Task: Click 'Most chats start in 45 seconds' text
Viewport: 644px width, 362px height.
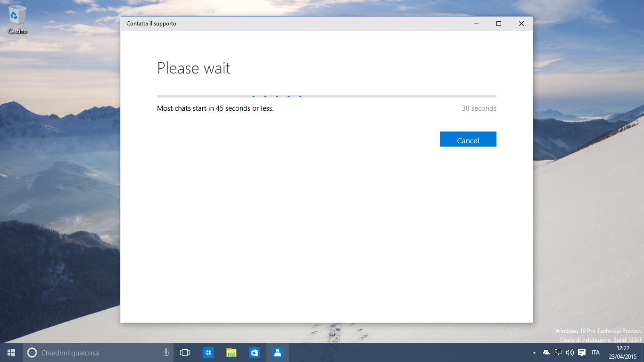Action: point(215,108)
